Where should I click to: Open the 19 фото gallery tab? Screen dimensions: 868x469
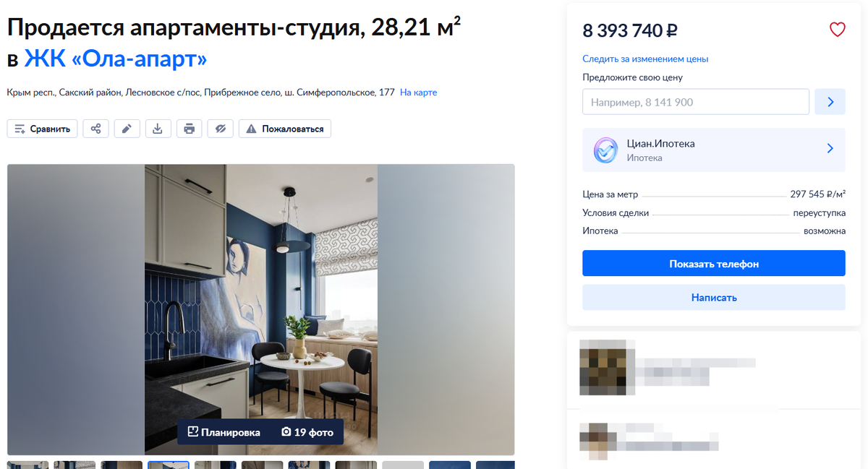point(307,432)
